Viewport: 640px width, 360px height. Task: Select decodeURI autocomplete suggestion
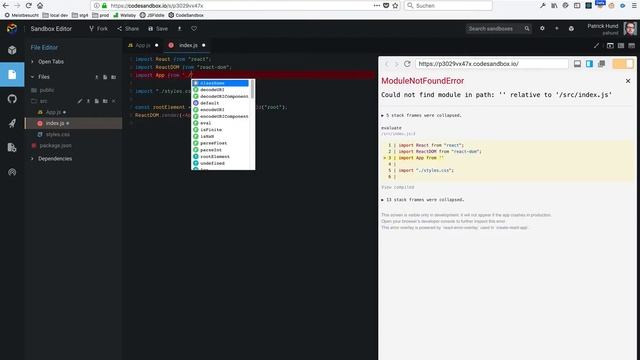pyautogui.click(x=220, y=90)
